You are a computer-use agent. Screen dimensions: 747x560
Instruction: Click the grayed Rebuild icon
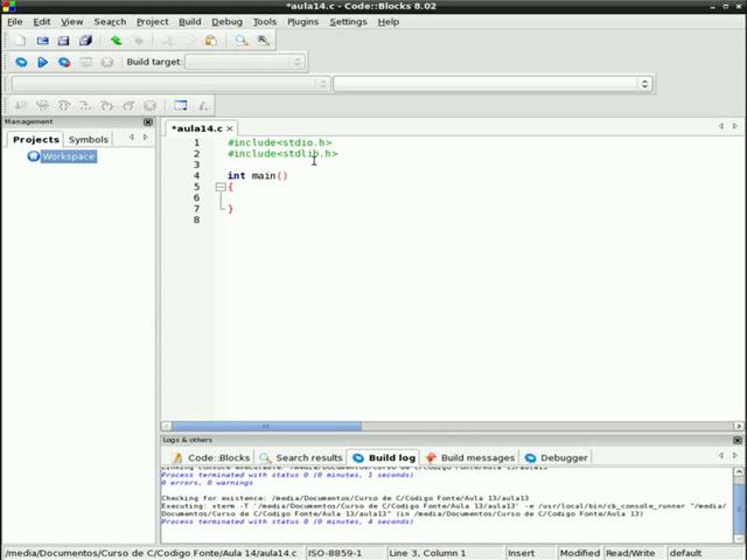[x=86, y=62]
